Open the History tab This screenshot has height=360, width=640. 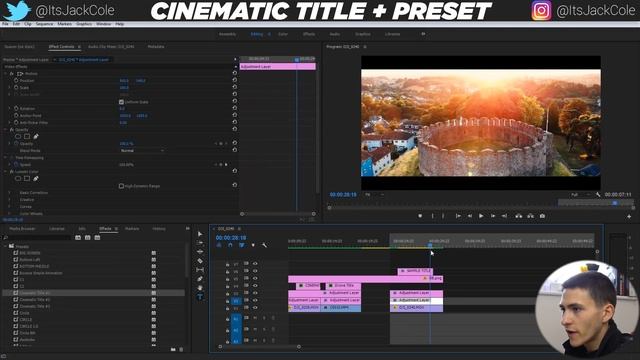coord(159,229)
